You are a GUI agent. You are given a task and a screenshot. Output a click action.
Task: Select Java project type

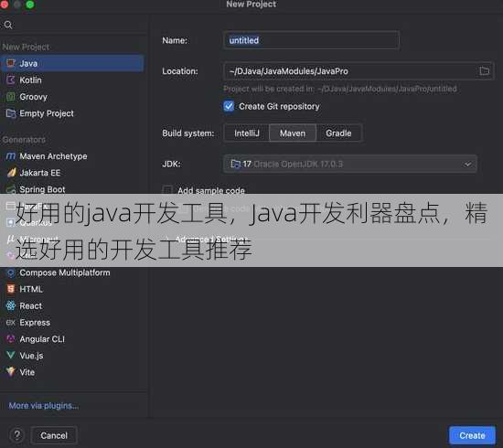(x=72, y=63)
